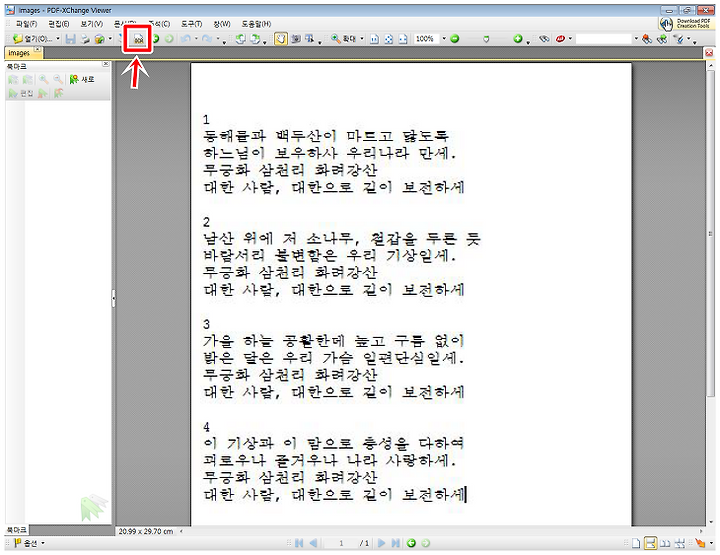Click the zoom slider thumb

(x=486, y=39)
